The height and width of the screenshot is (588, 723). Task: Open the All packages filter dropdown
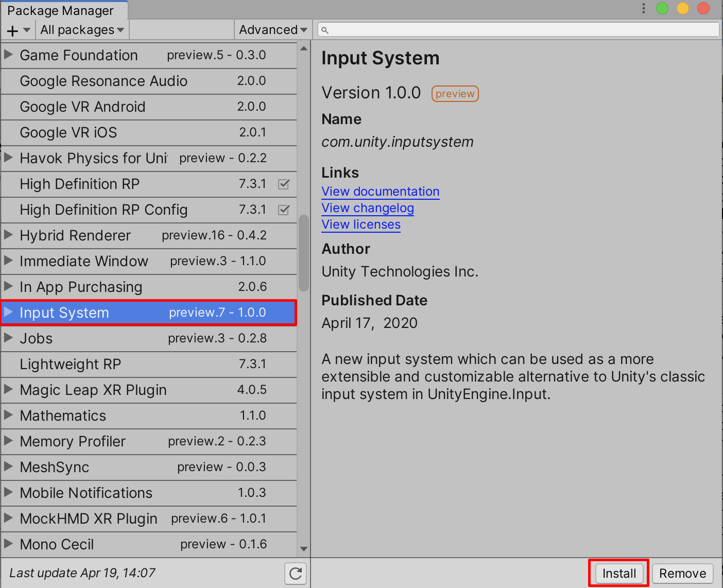82,30
